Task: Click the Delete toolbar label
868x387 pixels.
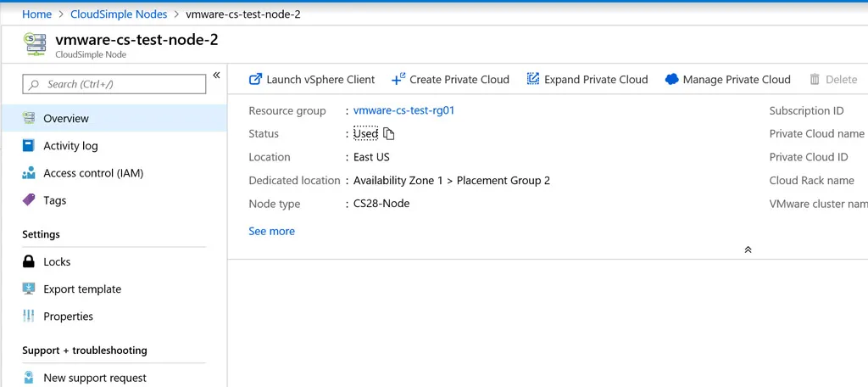Action: pyautogui.click(x=842, y=79)
